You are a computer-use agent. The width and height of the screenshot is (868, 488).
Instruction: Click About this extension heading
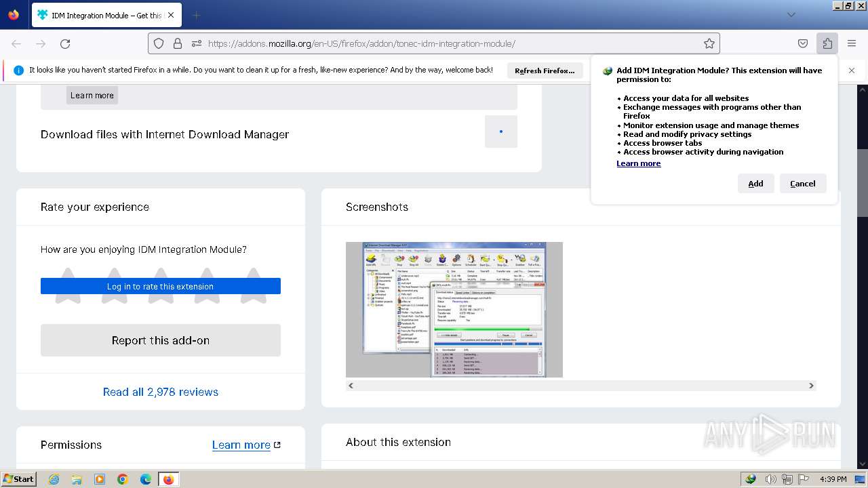click(x=398, y=442)
